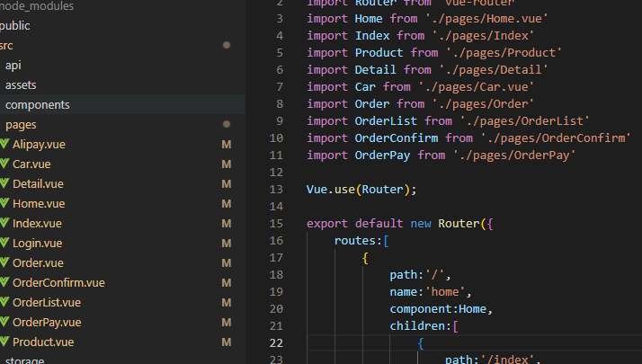Click './pages/Detail' import path
This screenshot has height=364, width=642.
[494, 70]
